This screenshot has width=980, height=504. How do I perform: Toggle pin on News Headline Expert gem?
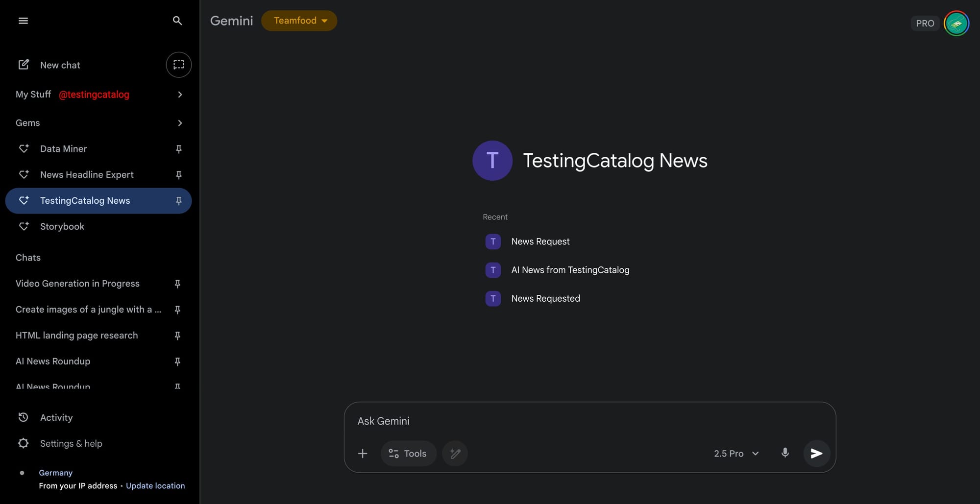click(179, 175)
